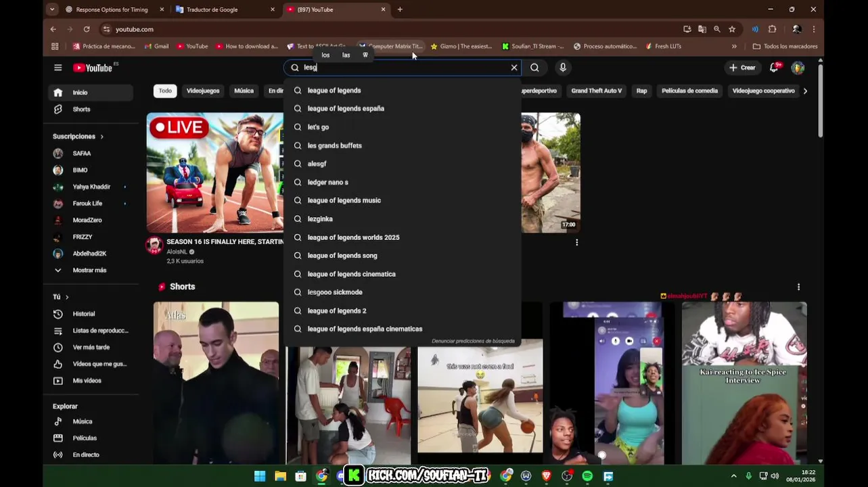Show more bookmarks overflow chevron
This screenshot has width=868, height=487.
coord(734,47)
